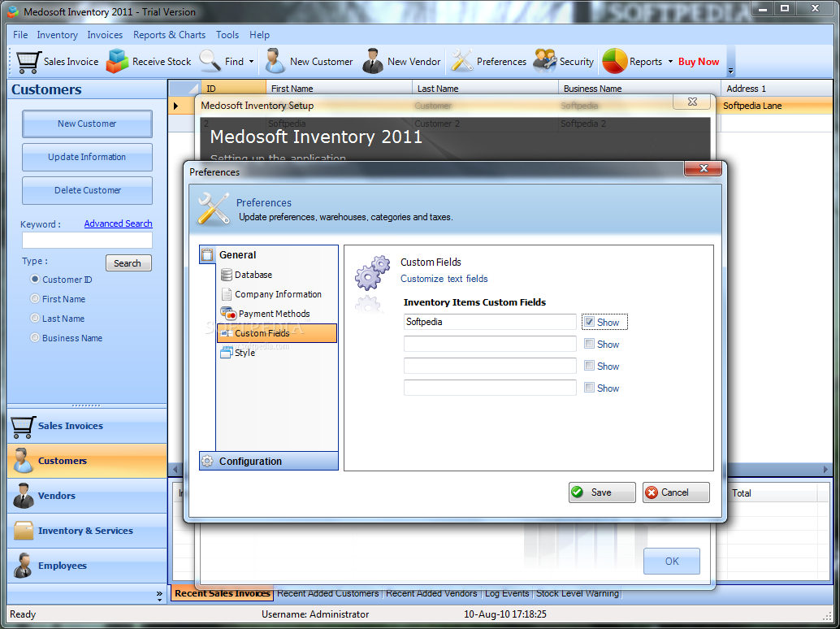Click the Inventory & Services box icon
The height and width of the screenshot is (629, 840).
click(24, 531)
